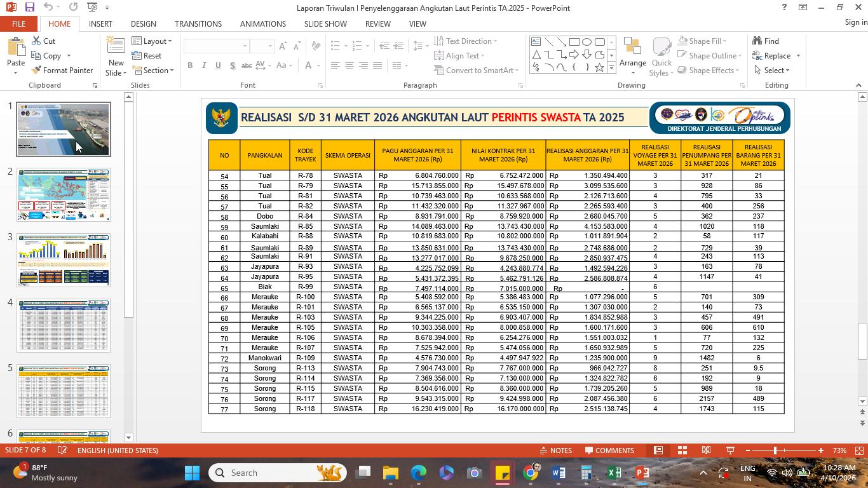The height and width of the screenshot is (488, 868).
Task: Switch to Normal view icon in status bar
Action: (x=658, y=451)
